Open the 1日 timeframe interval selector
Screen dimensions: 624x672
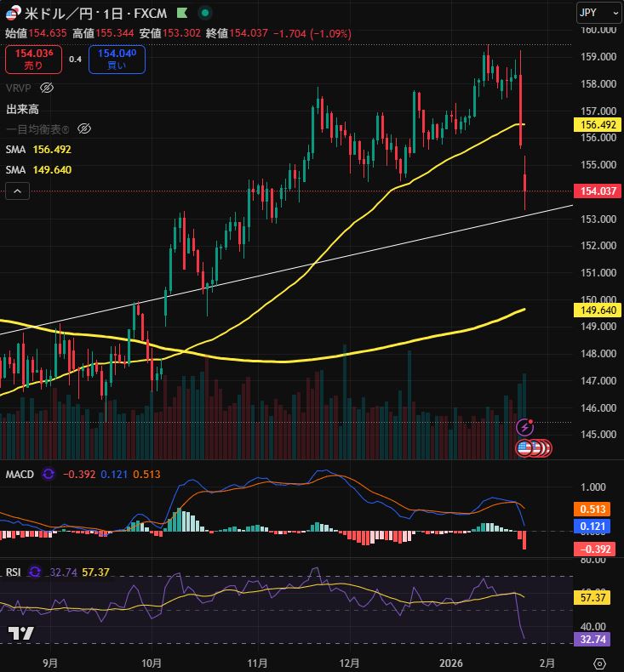pyautogui.click(x=112, y=14)
